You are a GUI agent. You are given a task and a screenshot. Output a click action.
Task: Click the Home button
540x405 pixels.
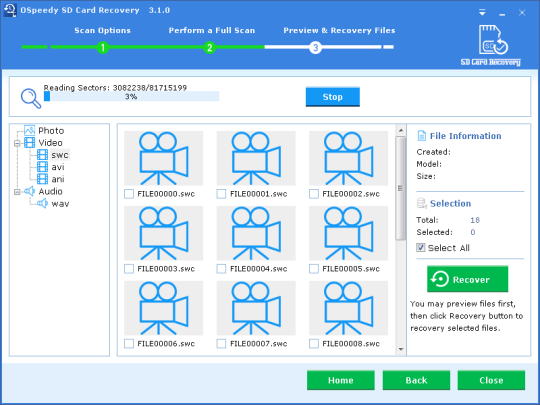341,380
